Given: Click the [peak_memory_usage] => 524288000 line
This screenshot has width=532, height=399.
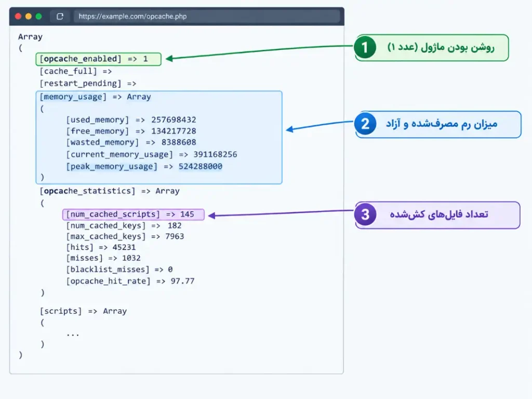Looking at the screenshot, I should (144, 167).
